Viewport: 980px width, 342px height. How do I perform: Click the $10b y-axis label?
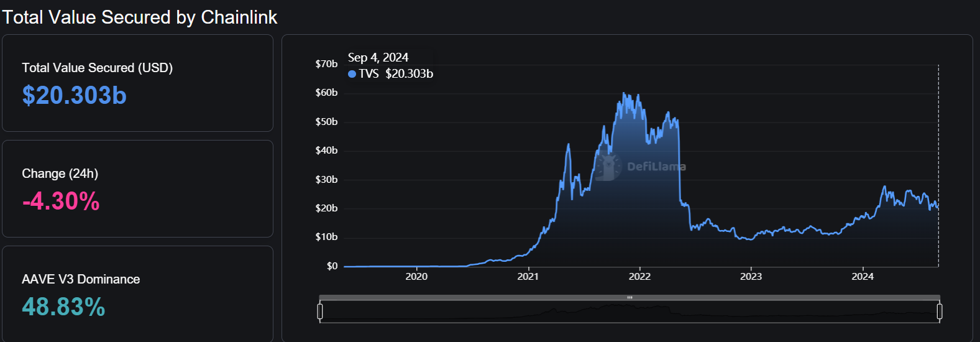click(326, 237)
